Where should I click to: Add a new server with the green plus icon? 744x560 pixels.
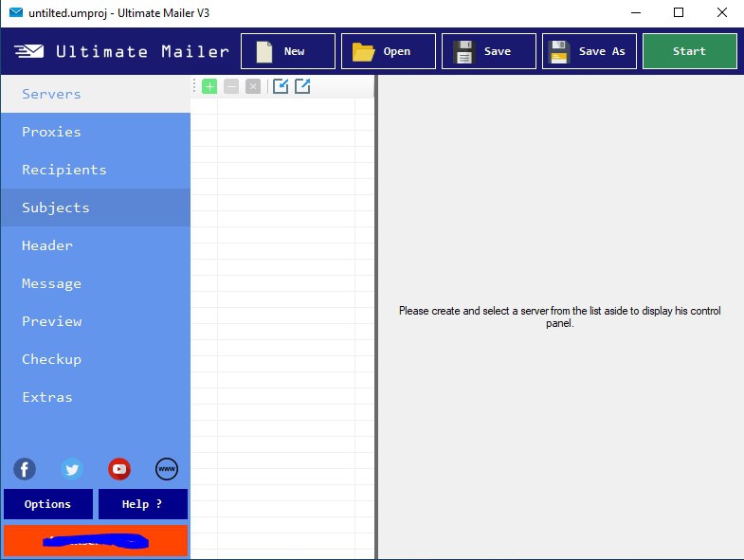point(209,86)
